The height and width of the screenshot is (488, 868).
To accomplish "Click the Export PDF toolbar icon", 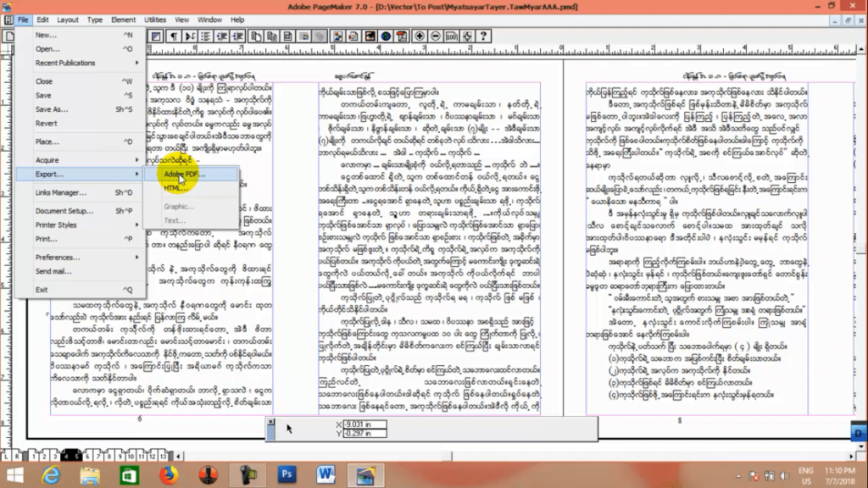I will click(x=402, y=36).
